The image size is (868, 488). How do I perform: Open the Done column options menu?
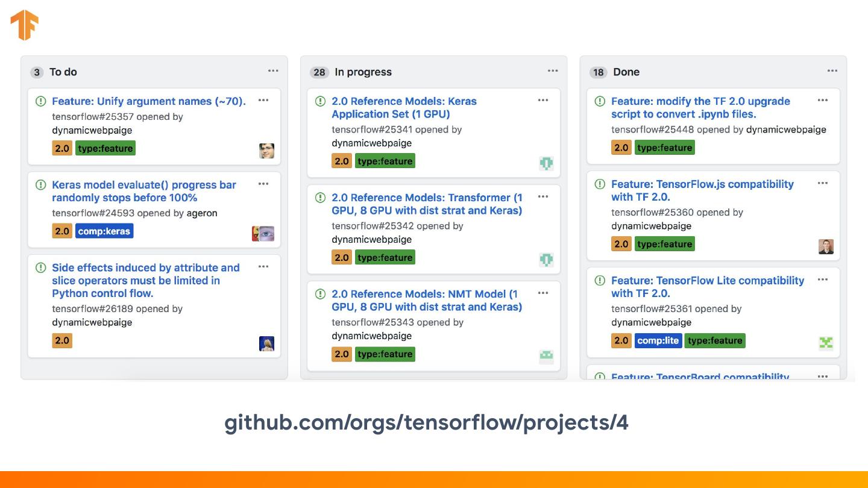832,71
